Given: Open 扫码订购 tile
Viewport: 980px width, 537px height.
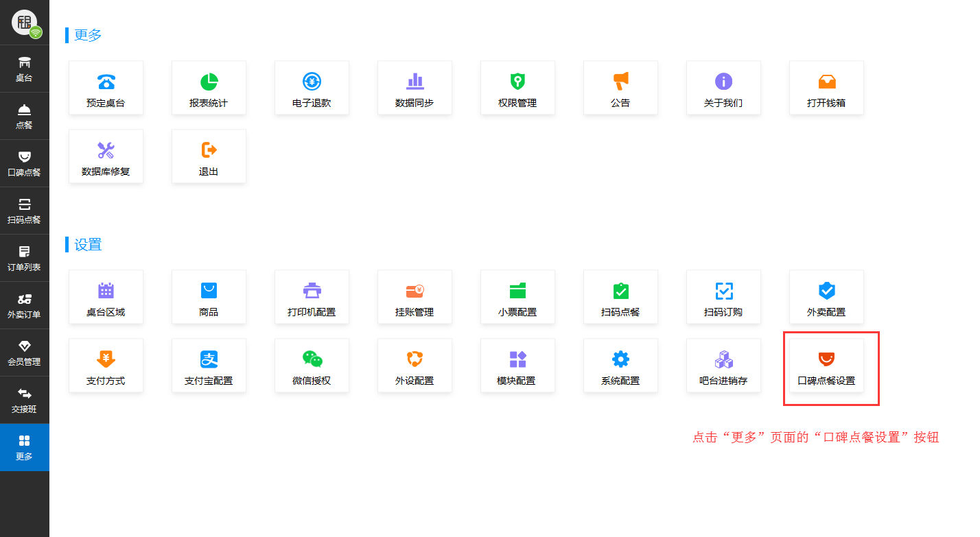Looking at the screenshot, I should (x=723, y=297).
